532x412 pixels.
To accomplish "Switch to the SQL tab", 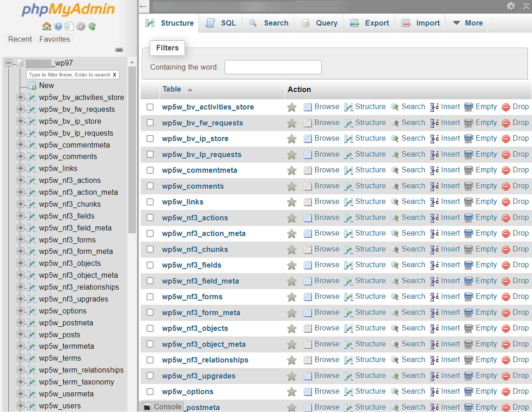I will pos(220,23).
